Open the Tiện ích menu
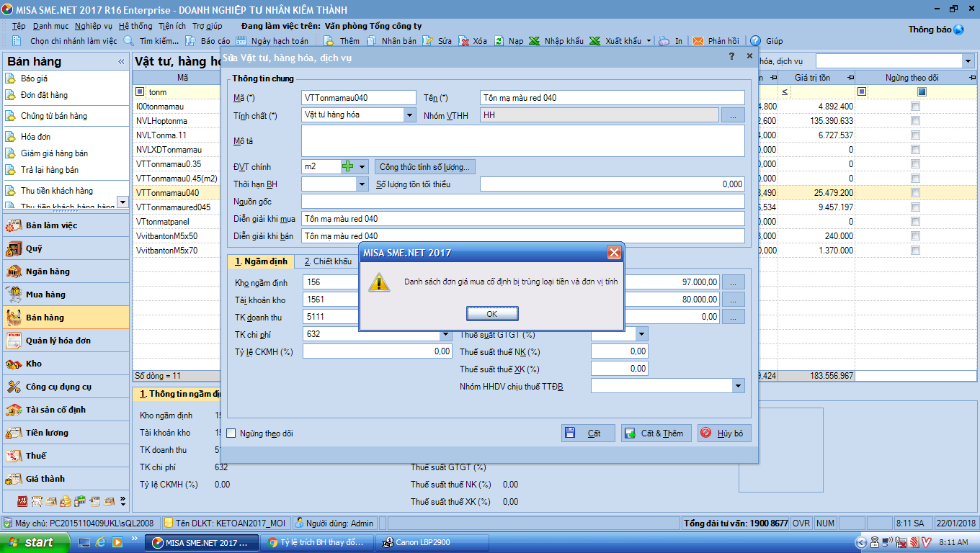The height and width of the screenshot is (553, 980). [172, 26]
